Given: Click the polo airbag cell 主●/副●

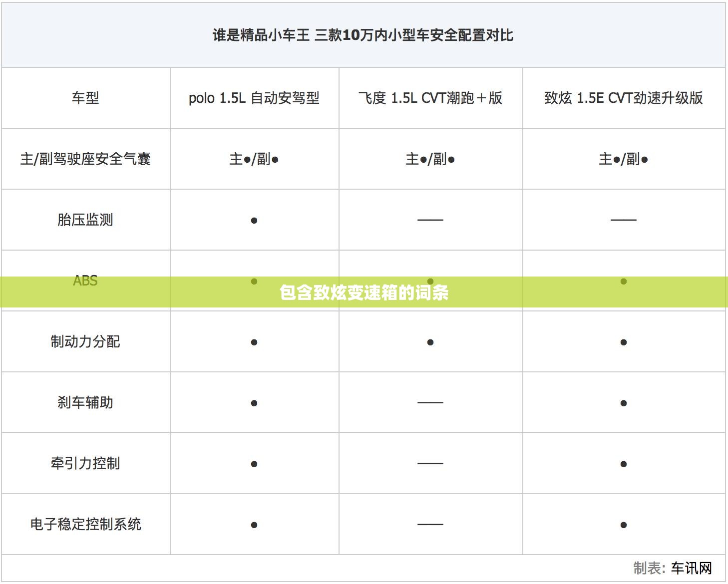Looking at the screenshot, I should pos(254,159).
